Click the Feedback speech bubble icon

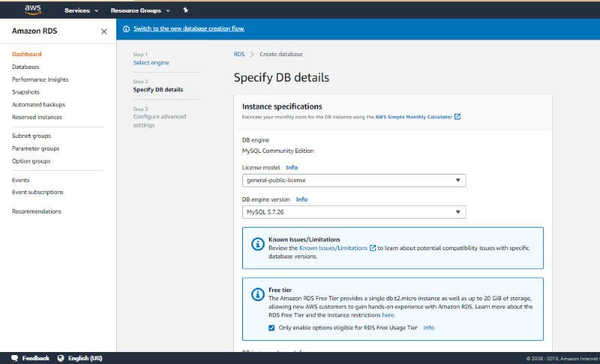click(x=14, y=358)
